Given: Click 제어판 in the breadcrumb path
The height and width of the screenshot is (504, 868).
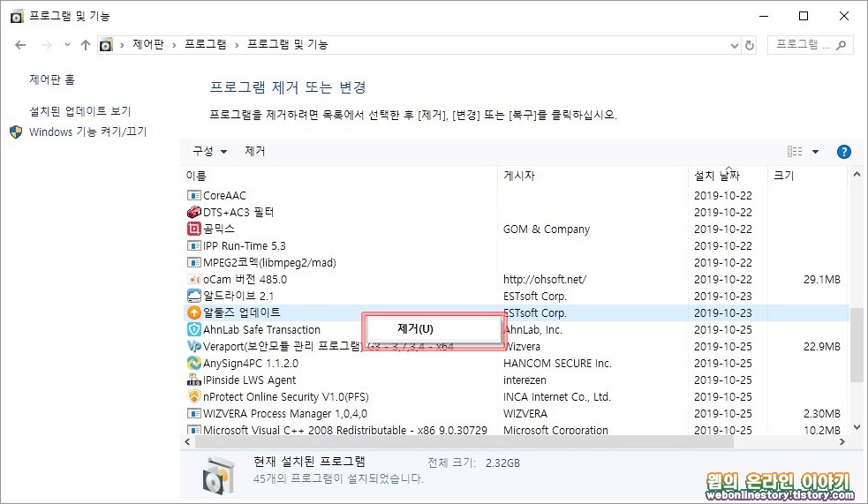Looking at the screenshot, I should pos(147,45).
